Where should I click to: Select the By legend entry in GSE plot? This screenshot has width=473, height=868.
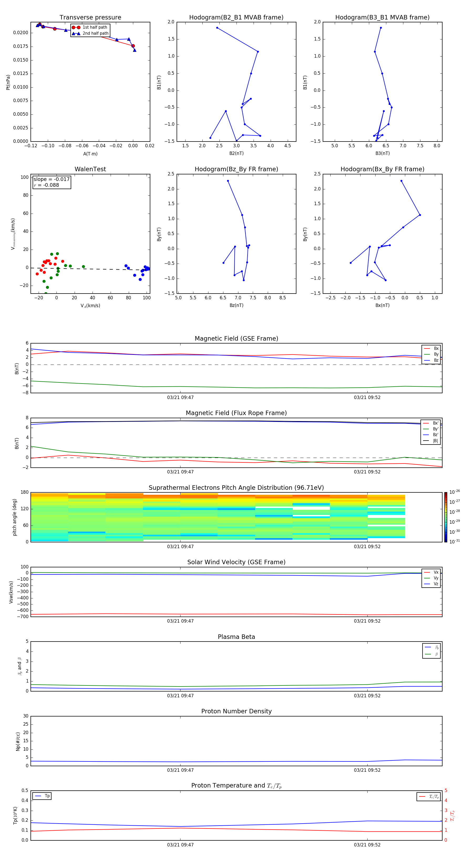(431, 354)
